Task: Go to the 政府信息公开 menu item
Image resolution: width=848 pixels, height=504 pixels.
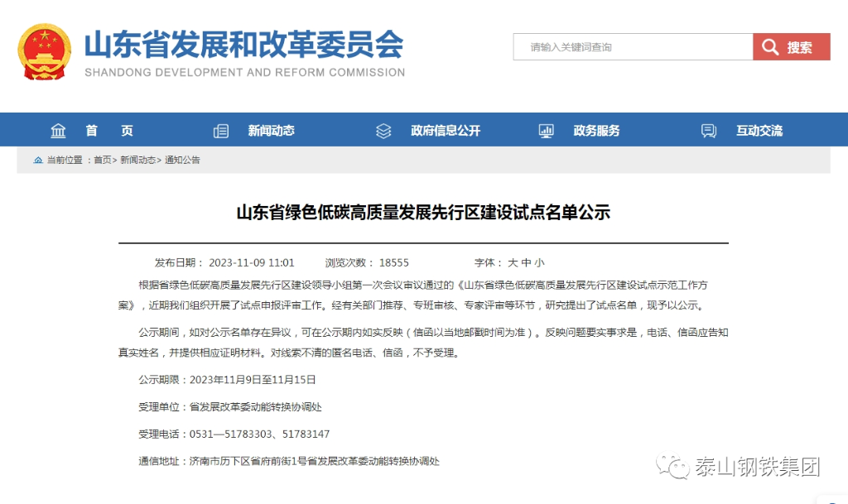Action: click(445, 131)
